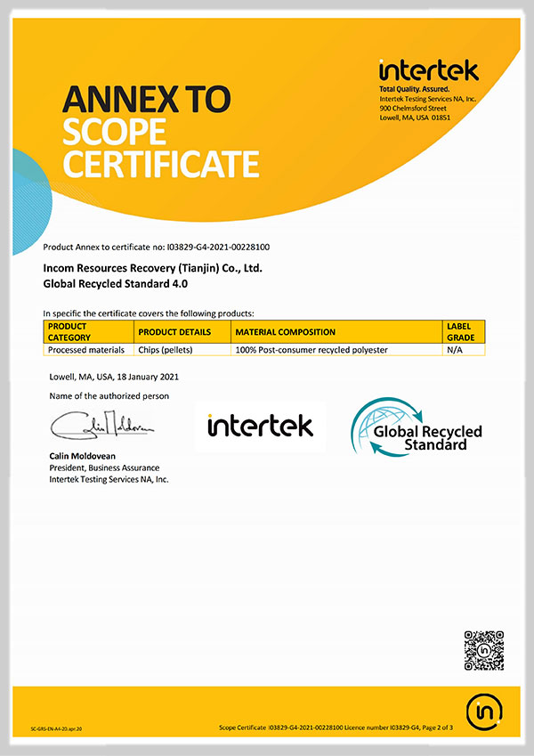Select the 'ANNEX TO' heading text
Image resolution: width=534 pixels, height=756 pixels.
pyautogui.click(x=147, y=100)
